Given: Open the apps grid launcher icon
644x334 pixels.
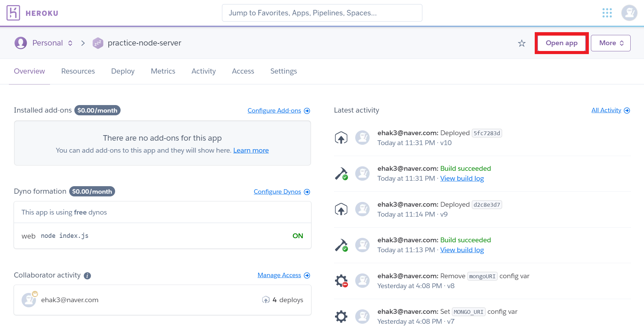Looking at the screenshot, I should point(607,13).
